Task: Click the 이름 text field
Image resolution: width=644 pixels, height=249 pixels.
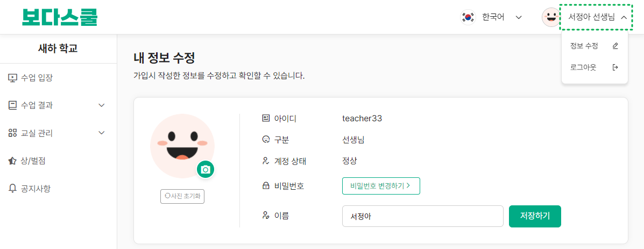Action: click(423, 216)
